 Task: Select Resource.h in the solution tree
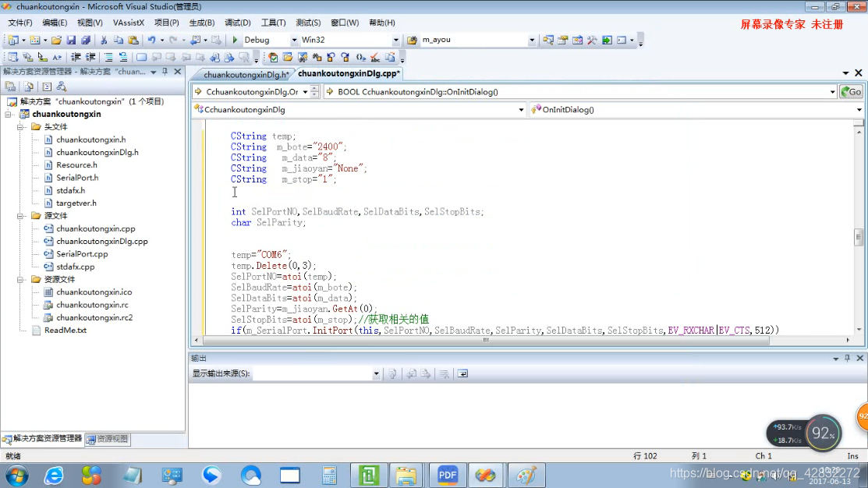click(76, 165)
